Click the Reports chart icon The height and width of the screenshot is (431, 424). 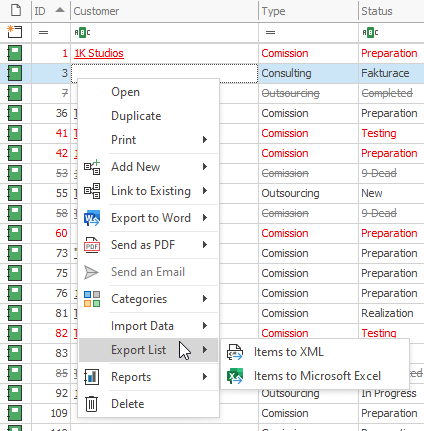click(x=92, y=377)
